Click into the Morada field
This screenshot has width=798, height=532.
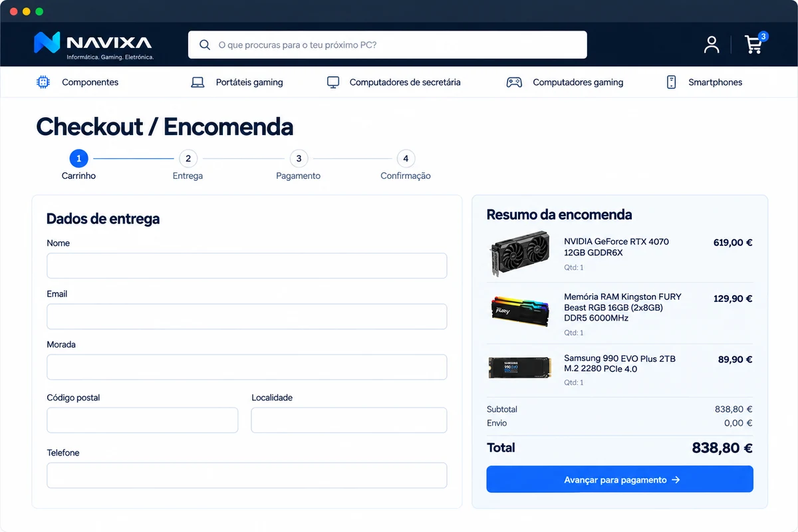pyautogui.click(x=247, y=367)
